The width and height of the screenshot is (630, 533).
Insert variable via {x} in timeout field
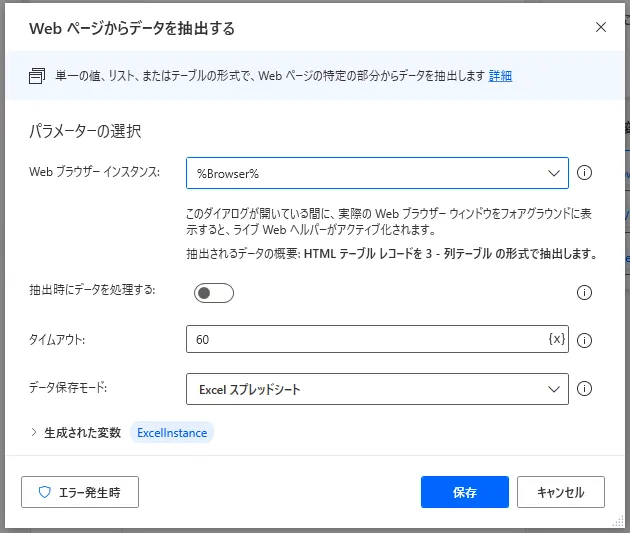[557, 339]
